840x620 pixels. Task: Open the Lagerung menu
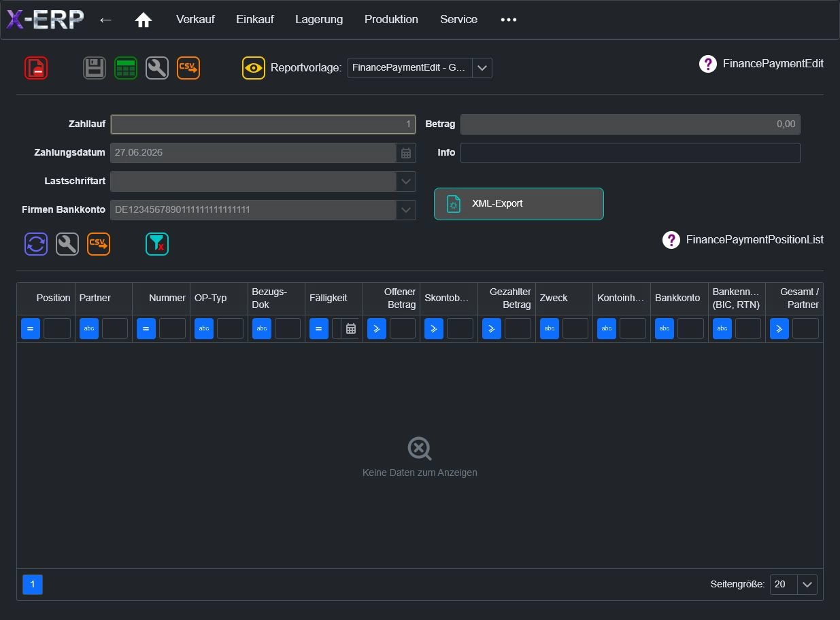coord(319,20)
